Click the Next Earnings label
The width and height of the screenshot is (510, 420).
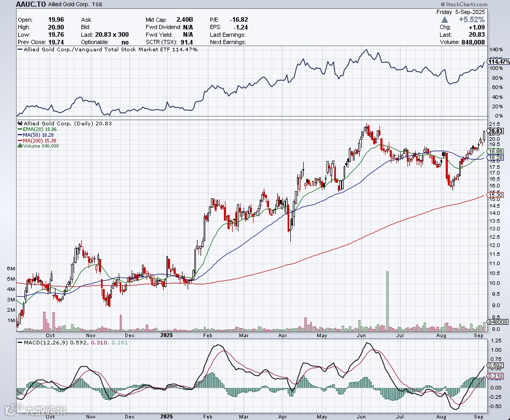click(228, 42)
